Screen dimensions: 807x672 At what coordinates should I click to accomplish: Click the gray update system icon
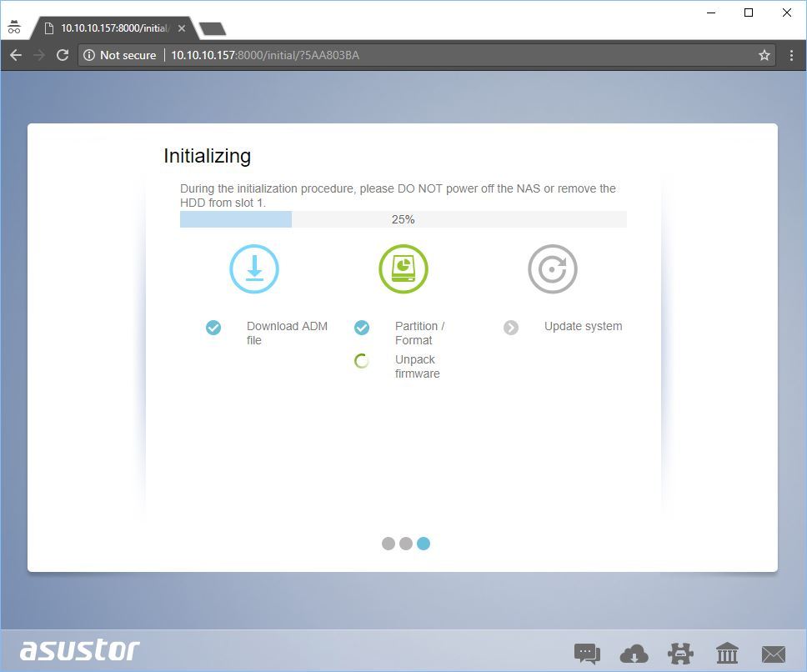pos(553,269)
